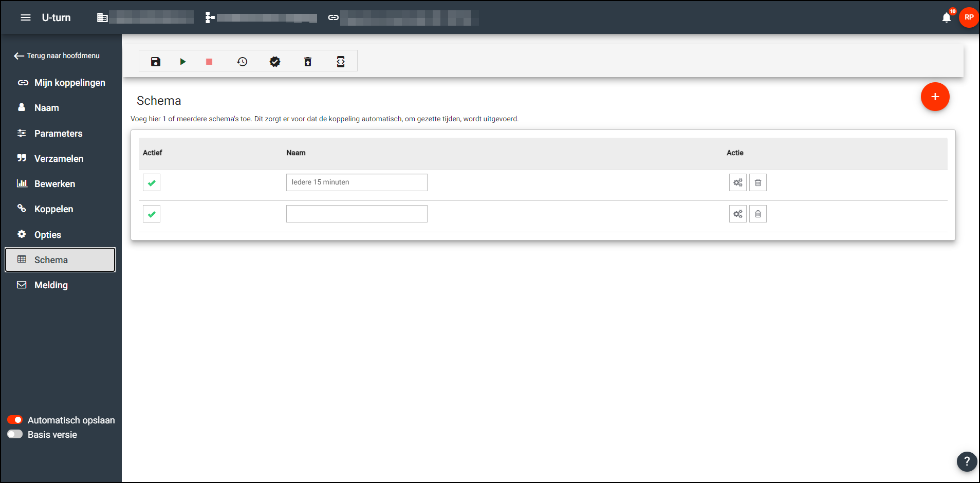The height and width of the screenshot is (483, 980).
Task: Open the history clock icon
Action: [242, 62]
